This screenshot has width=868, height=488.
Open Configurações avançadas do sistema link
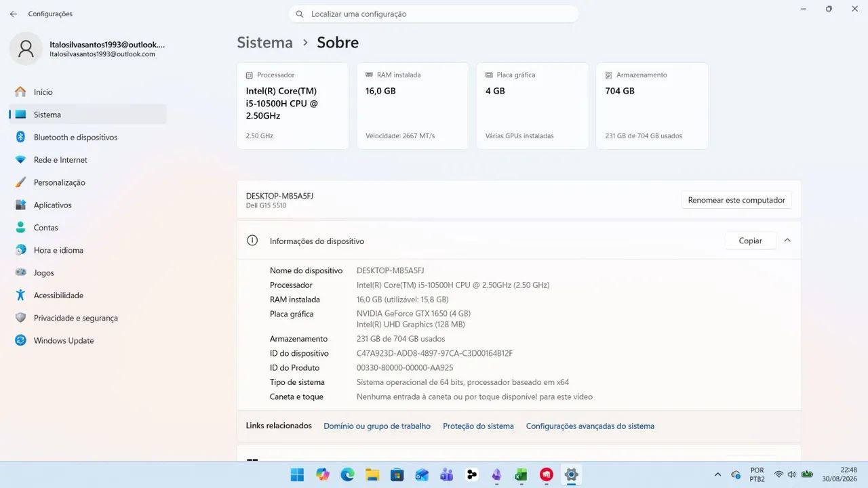coord(590,426)
